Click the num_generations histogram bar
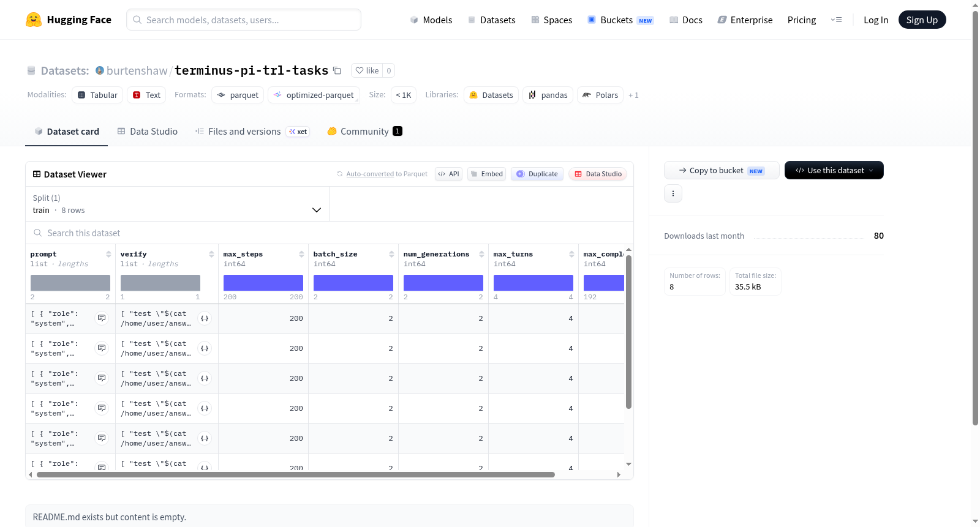The width and height of the screenshot is (980, 527). (443, 282)
